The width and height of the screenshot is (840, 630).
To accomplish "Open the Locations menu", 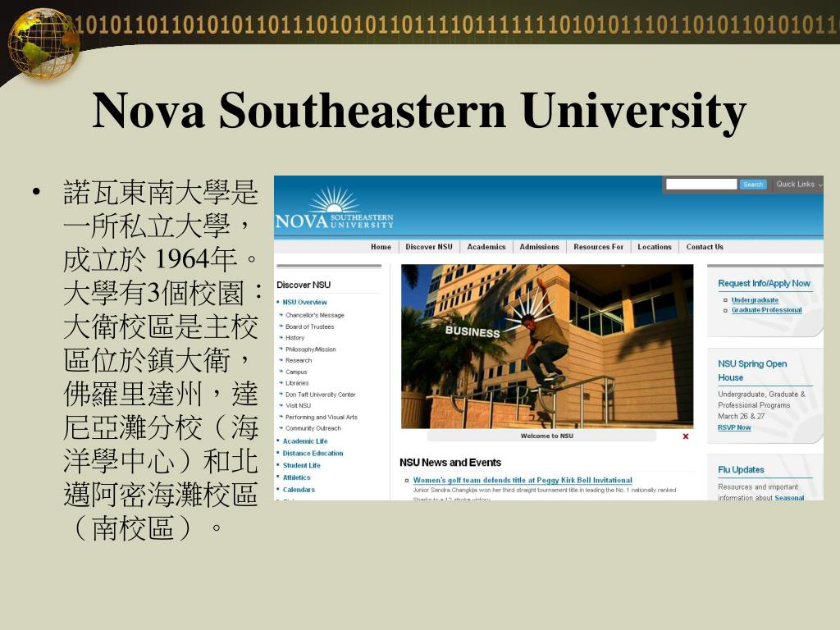I will click(x=654, y=247).
